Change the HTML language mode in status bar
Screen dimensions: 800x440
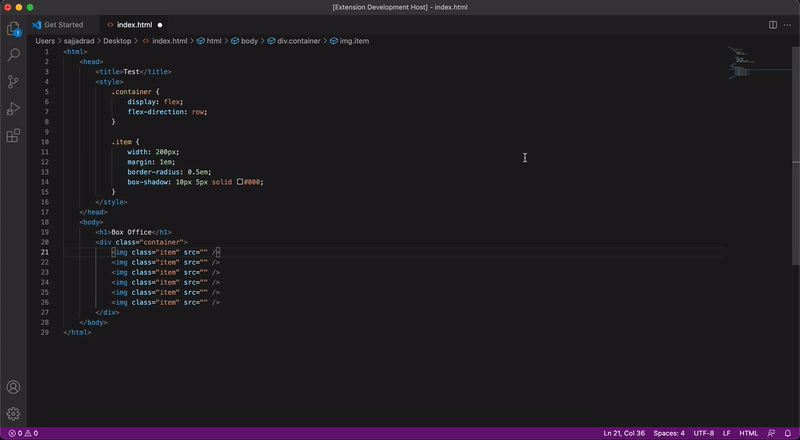[x=748, y=433]
